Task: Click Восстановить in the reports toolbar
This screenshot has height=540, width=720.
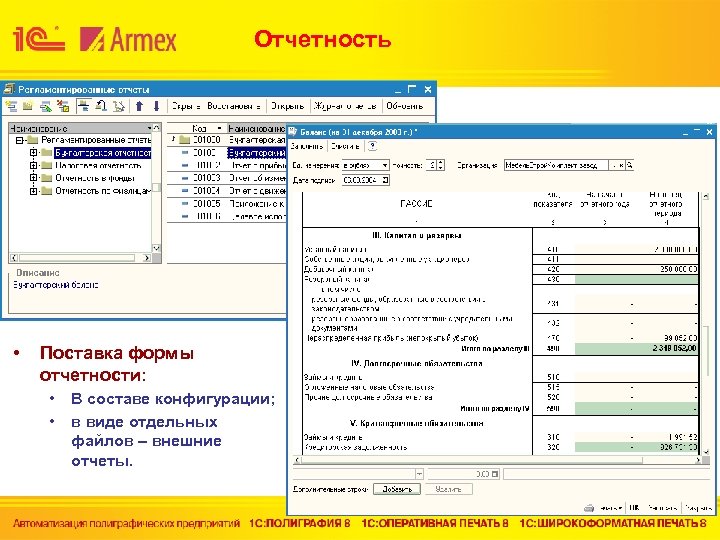Action: pyautogui.click(x=234, y=106)
